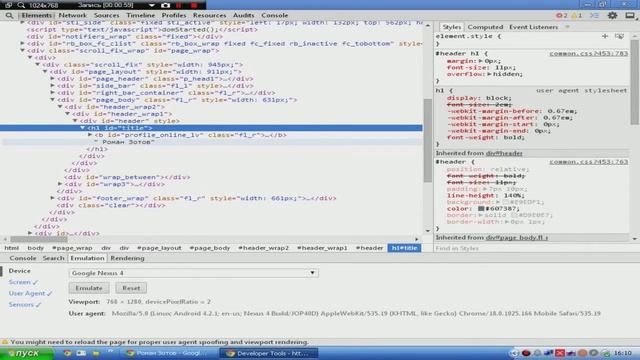
Task: Click the inspect element magnifier icon
Action: click(x=9, y=16)
